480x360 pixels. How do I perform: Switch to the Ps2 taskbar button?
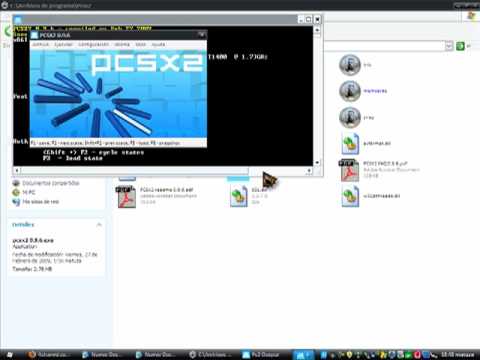(x=263, y=355)
